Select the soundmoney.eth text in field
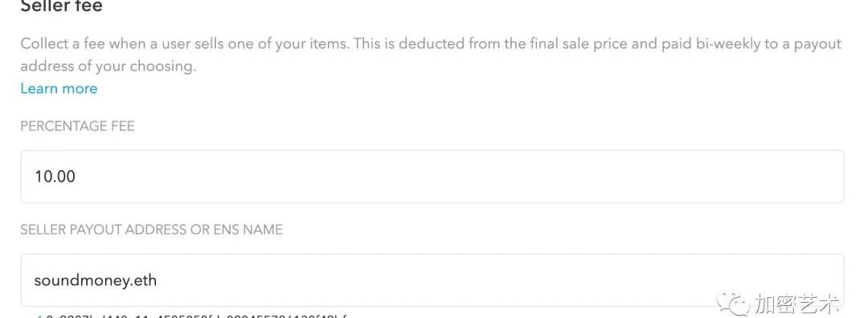Image resolution: width=868 pixels, height=318 pixels. [95, 280]
